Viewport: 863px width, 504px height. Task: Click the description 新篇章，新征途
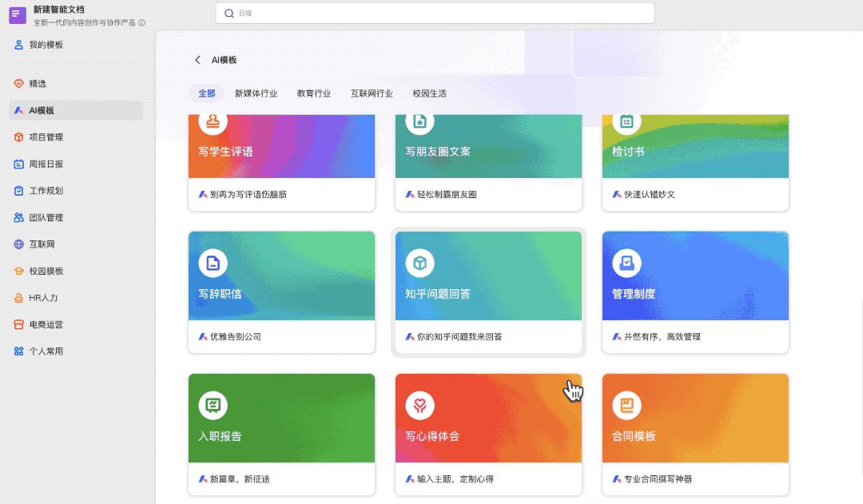240,479
